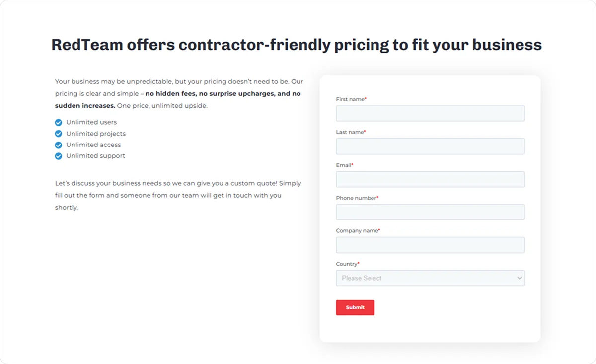Click the Country field label
This screenshot has height=364, width=596.
pos(346,264)
